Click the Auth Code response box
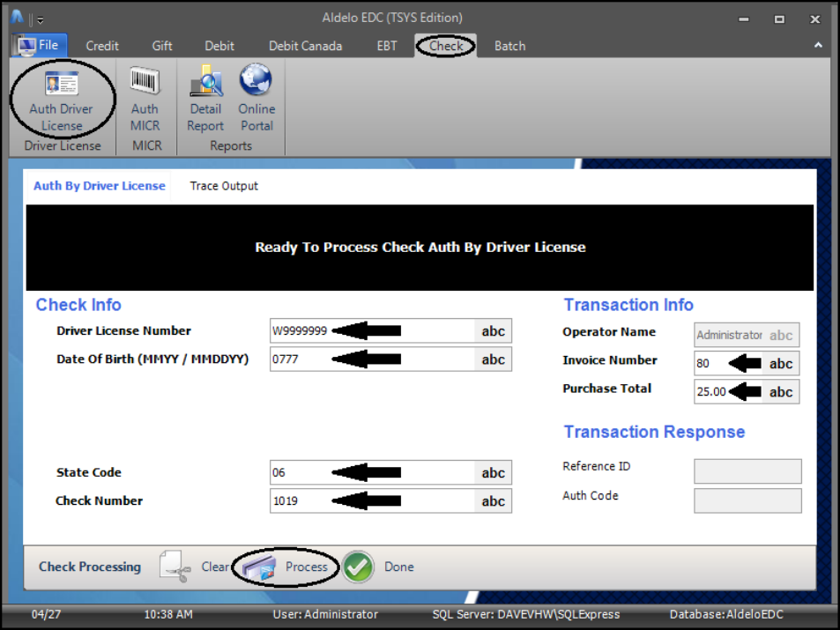 point(747,500)
